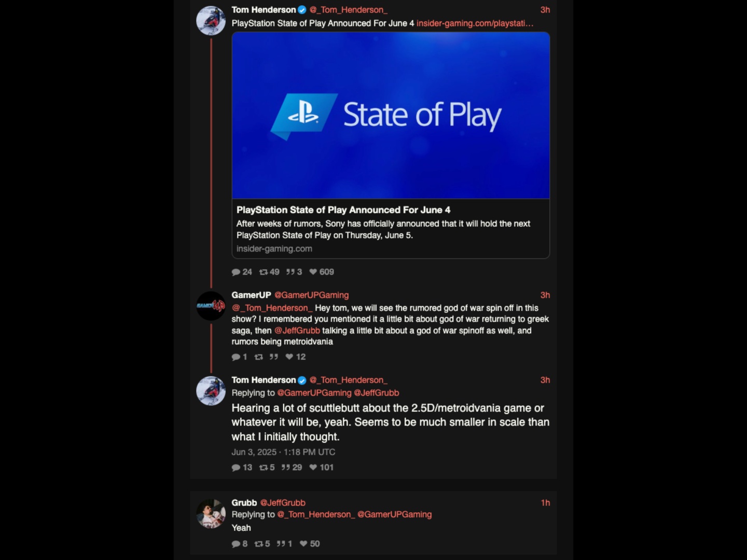Click the '1h' timestamp on Grubb's tweet
Image resolution: width=747 pixels, height=560 pixels.
pos(545,503)
